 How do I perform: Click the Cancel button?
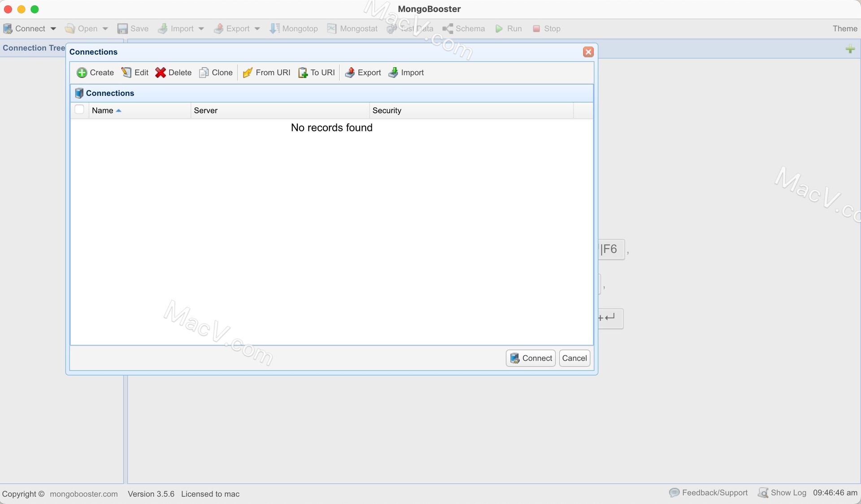point(574,358)
